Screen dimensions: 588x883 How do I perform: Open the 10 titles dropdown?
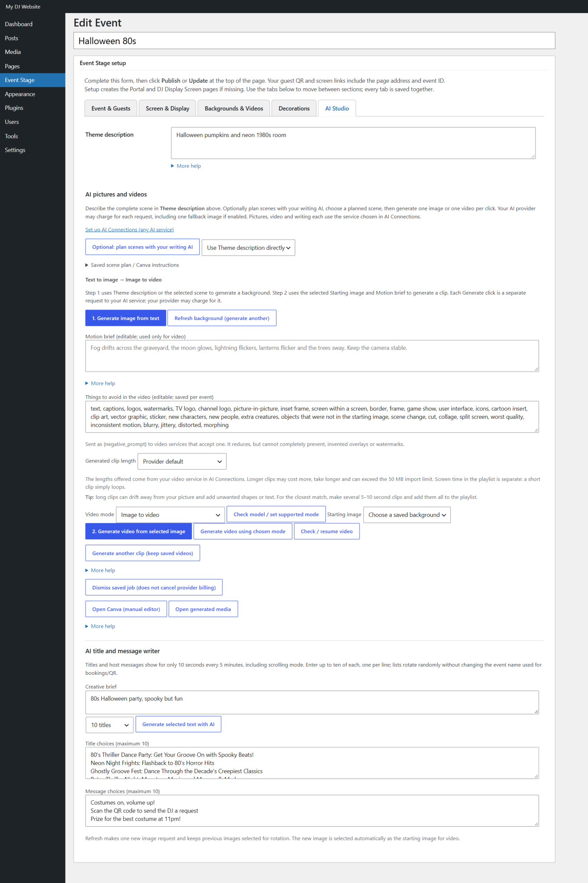click(x=110, y=725)
